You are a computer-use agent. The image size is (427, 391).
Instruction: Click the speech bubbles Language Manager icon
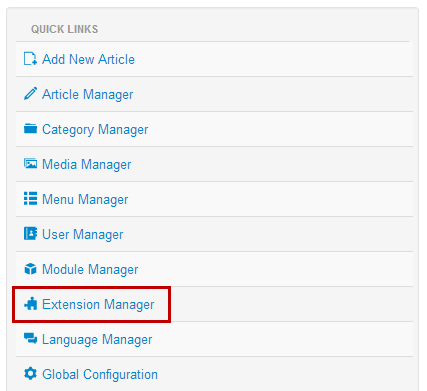click(x=30, y=339)
